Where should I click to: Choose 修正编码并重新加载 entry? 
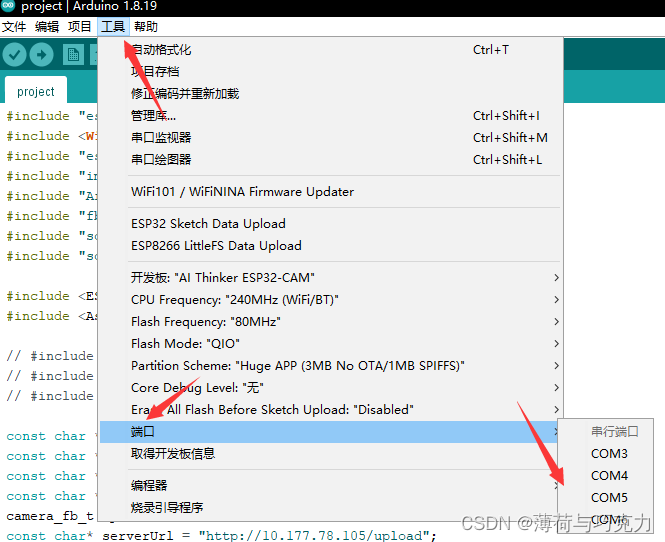(330, 94)
